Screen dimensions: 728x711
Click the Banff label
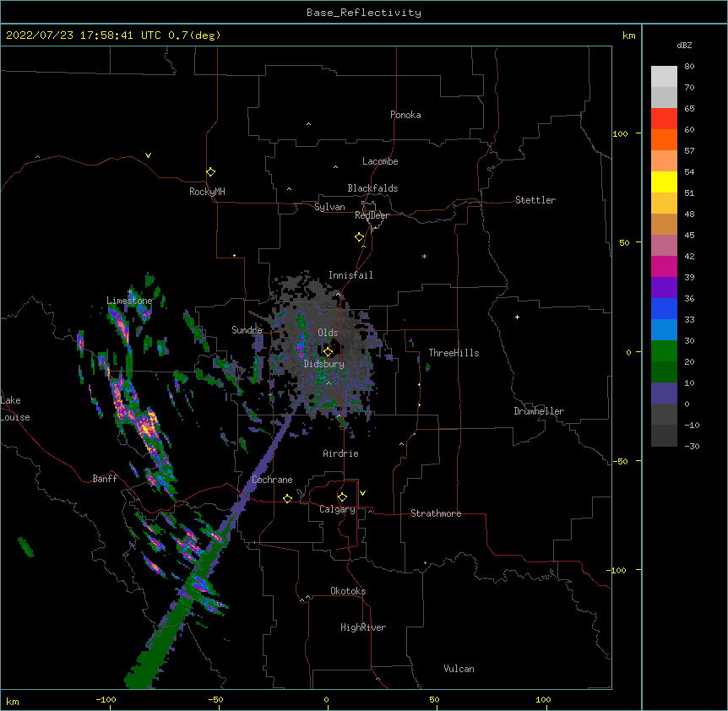[105, 479]
